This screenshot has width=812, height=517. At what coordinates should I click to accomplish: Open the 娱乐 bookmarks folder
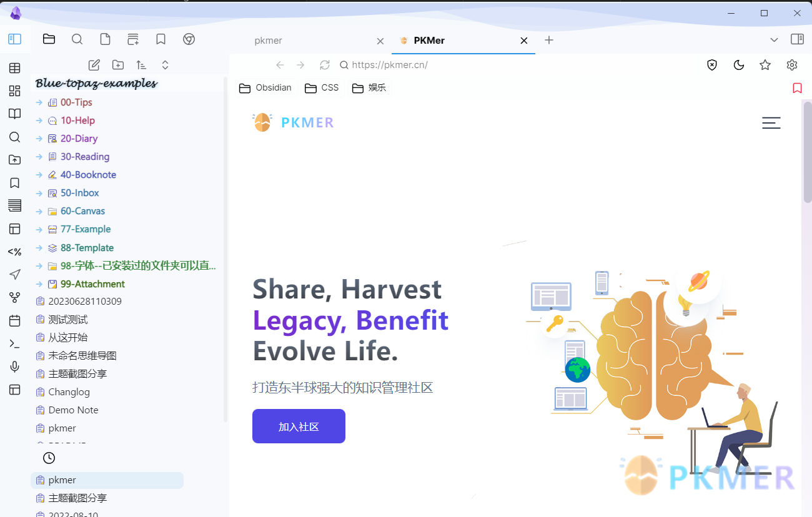[x=369, y=88]
